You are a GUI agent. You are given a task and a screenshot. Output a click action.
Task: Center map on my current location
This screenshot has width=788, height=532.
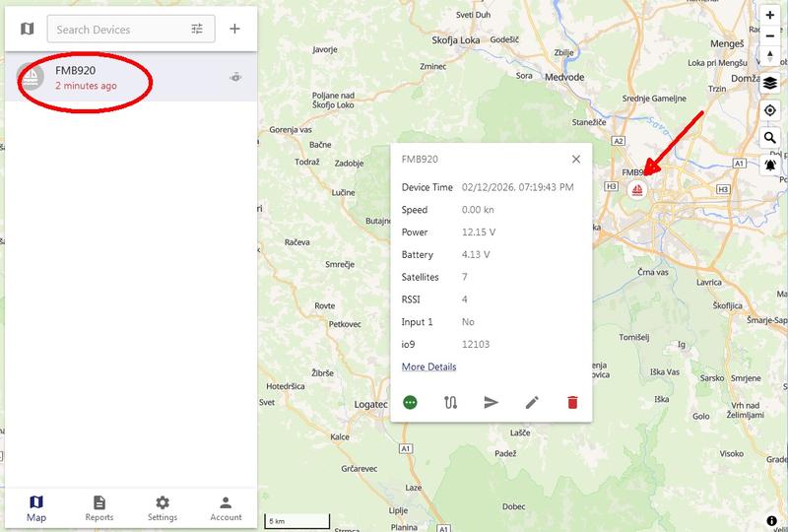point(770,110)
